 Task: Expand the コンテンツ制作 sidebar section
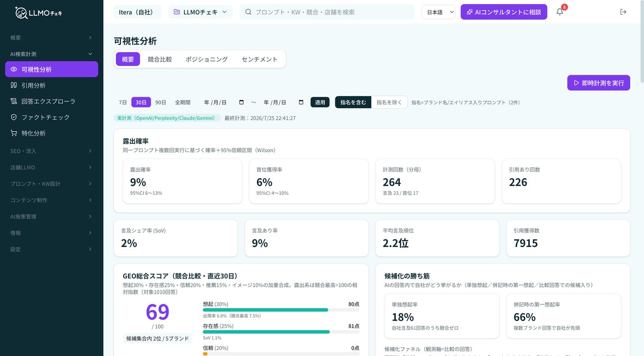click(x=52, y=200)
